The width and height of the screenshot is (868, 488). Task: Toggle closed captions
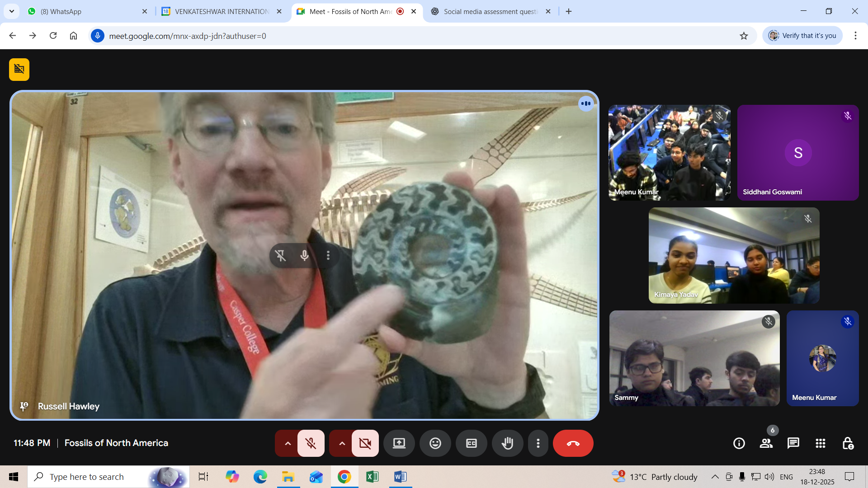coord(471,443)
